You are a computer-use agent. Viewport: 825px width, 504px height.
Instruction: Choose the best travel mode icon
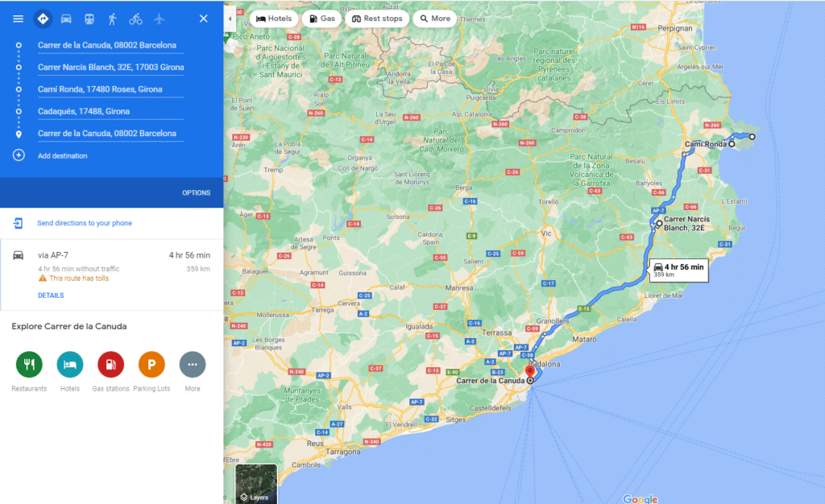point(43,19)
